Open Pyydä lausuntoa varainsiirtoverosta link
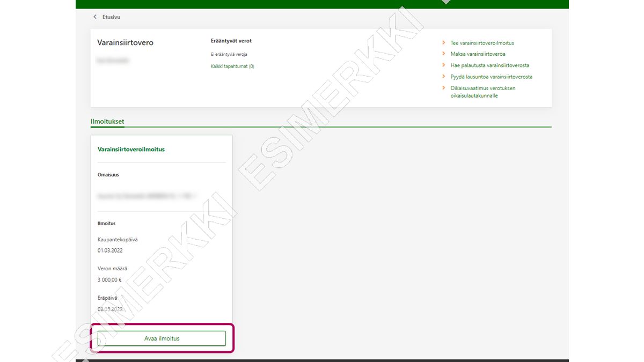The width and height of the screenshot is (644, 362). coord(492,77)
